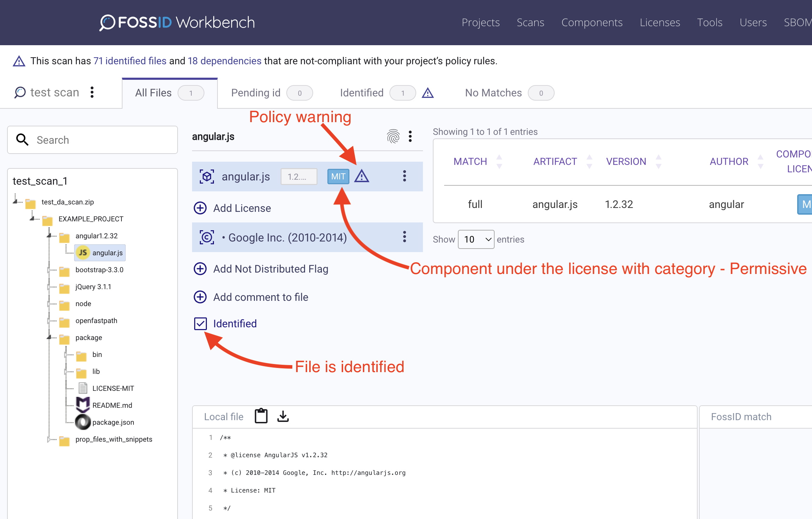Open the Scans menu

(x=530, y=23)
